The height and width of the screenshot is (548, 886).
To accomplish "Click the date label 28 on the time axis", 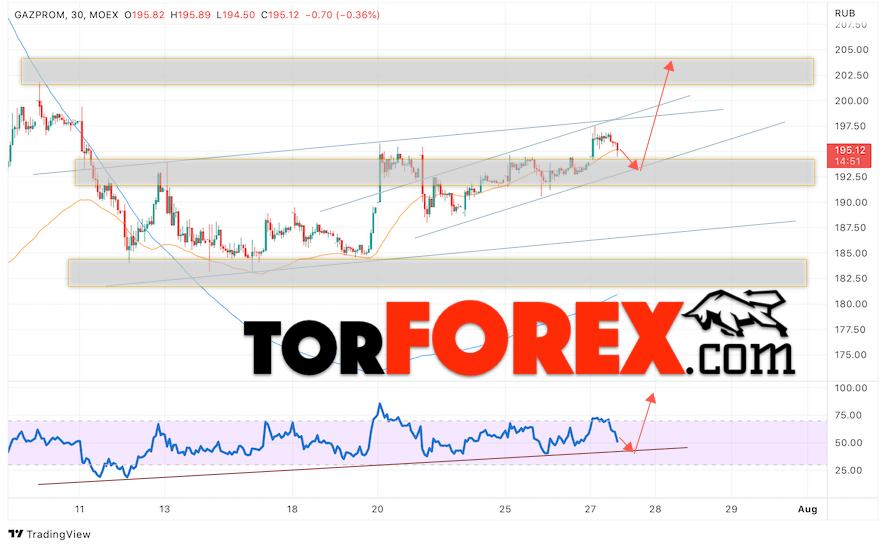I will pos(655,509).
